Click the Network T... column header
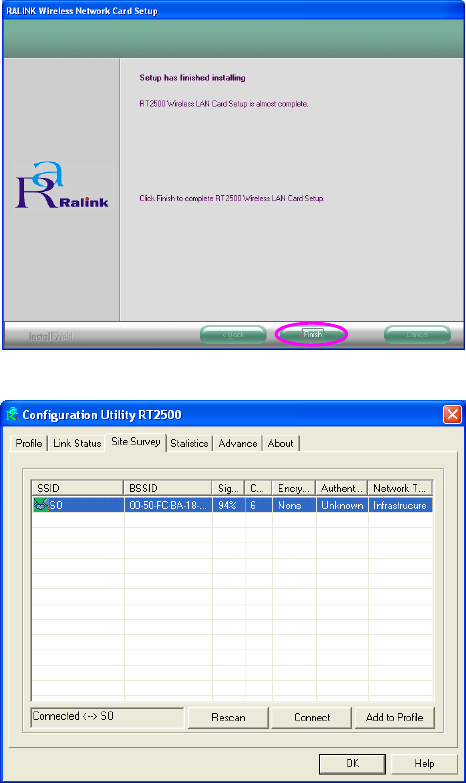 tap(400, 488)
